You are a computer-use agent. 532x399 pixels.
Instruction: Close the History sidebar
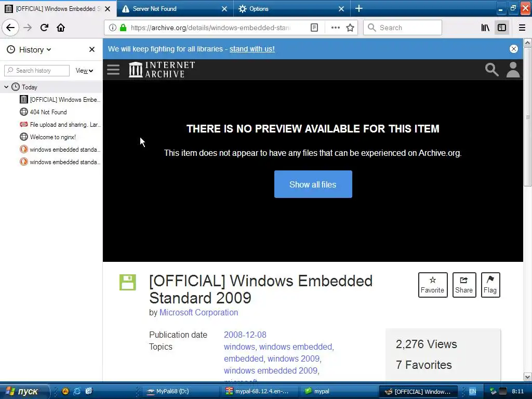pos(91,49)
